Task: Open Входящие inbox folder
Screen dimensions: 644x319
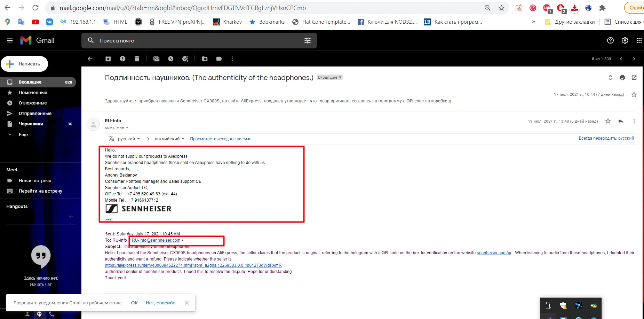Action: coord(38,82)
